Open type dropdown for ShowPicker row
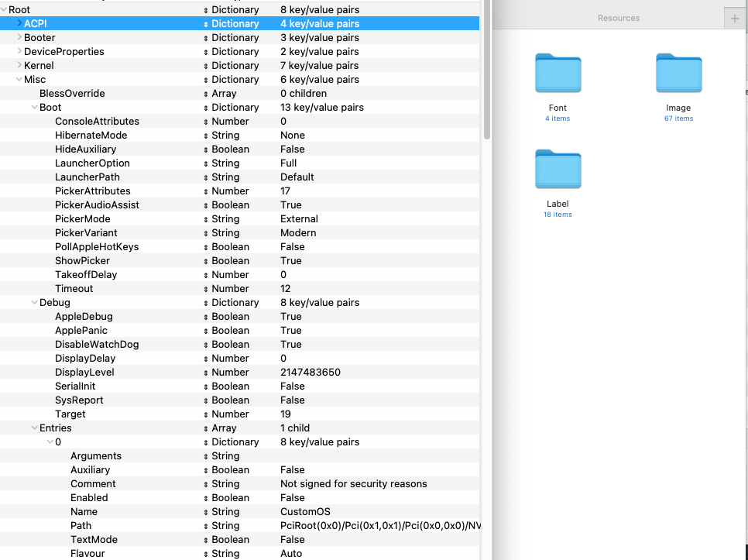 (x=206, y=261)
